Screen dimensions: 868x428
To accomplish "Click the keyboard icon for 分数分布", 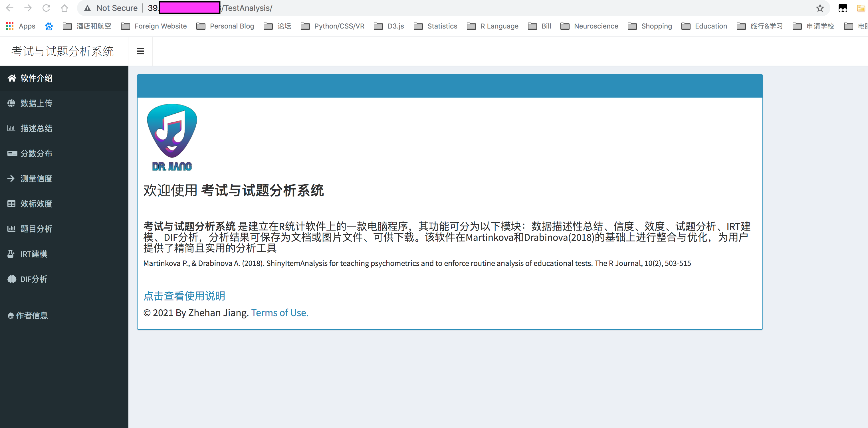I will pyautogui.click(x=12, y=153).
